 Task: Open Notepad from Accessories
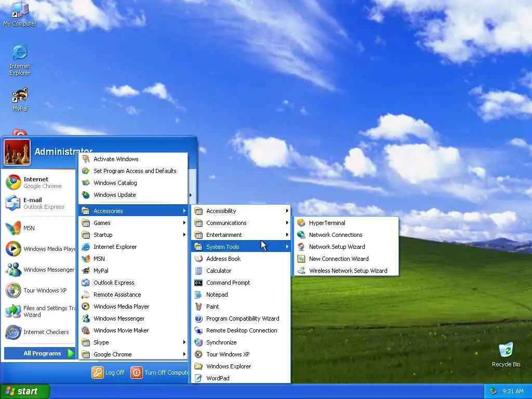click(241, 295)
